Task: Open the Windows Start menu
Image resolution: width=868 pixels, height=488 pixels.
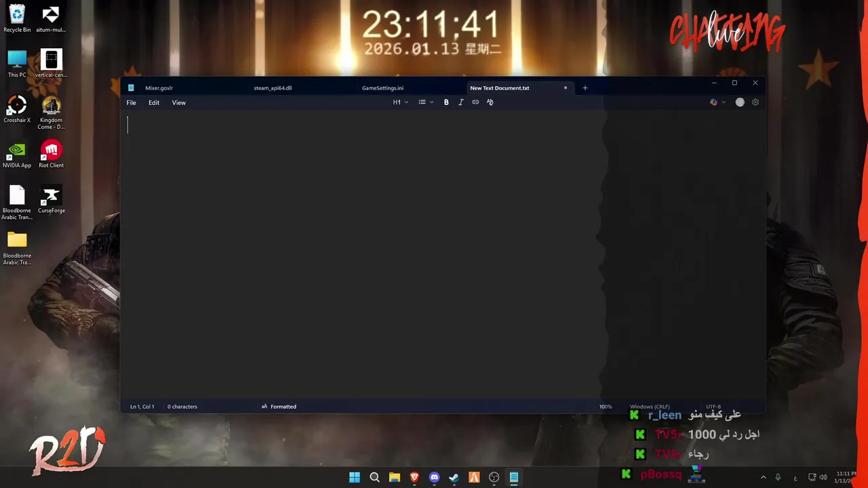Action: point(355,477)
